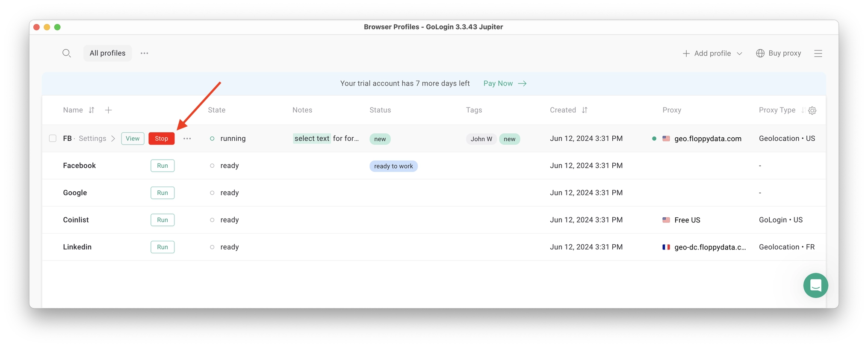The image size is (868, 347).
Task: Click the Linkedin profile name
Action: [77, 247]
